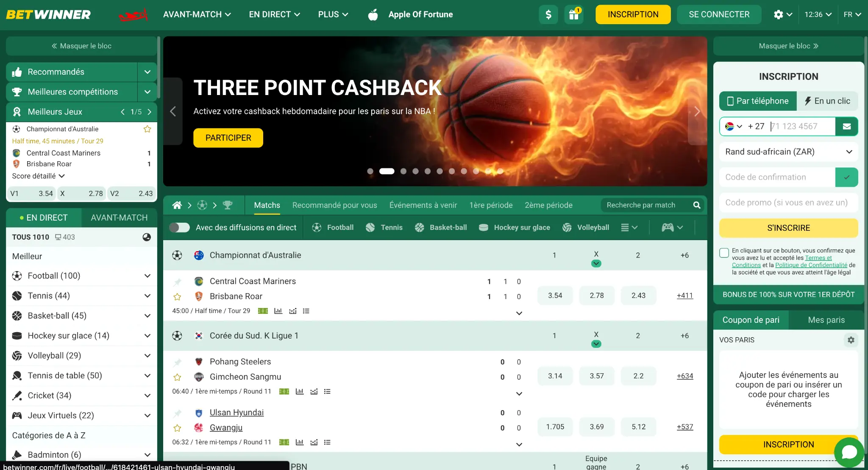The height and width of the screenshot is (470, 868).
Task: Open the red airplane Aviator game icon
Action: [133, 15]
